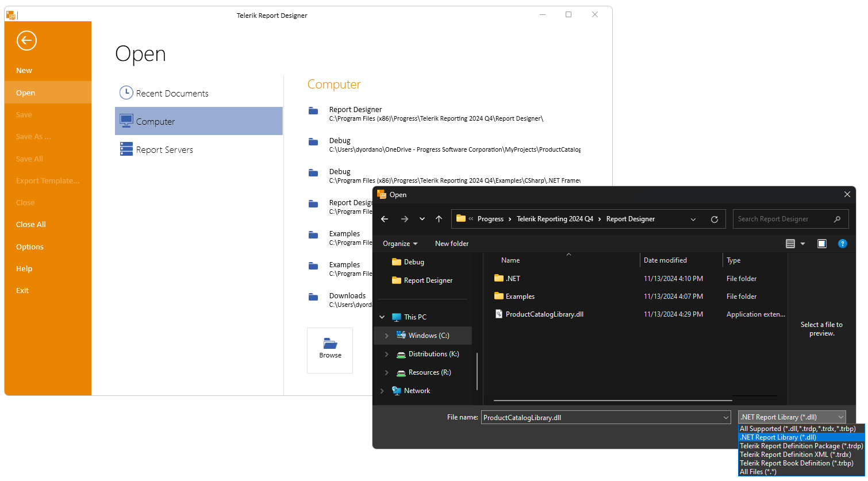This screenshot has height=481, width=868.
Task: Select the Computer icon in the Open pane
Action: click(126, 121)
